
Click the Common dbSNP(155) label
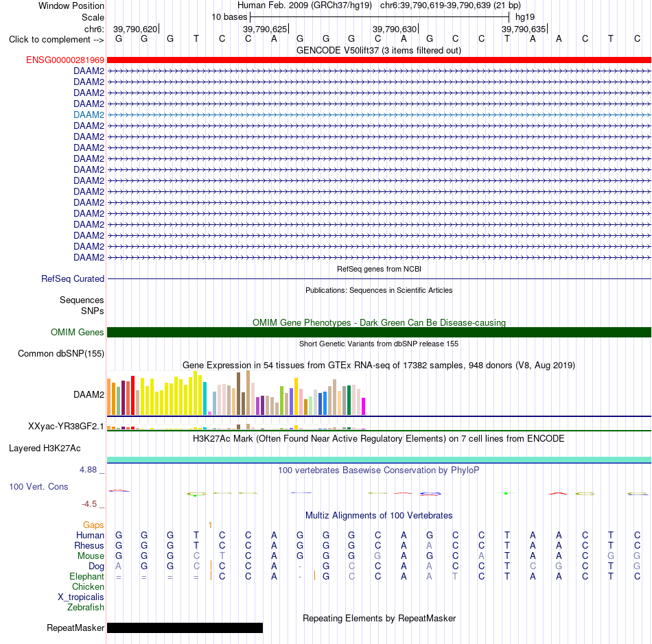click(60, 354)
